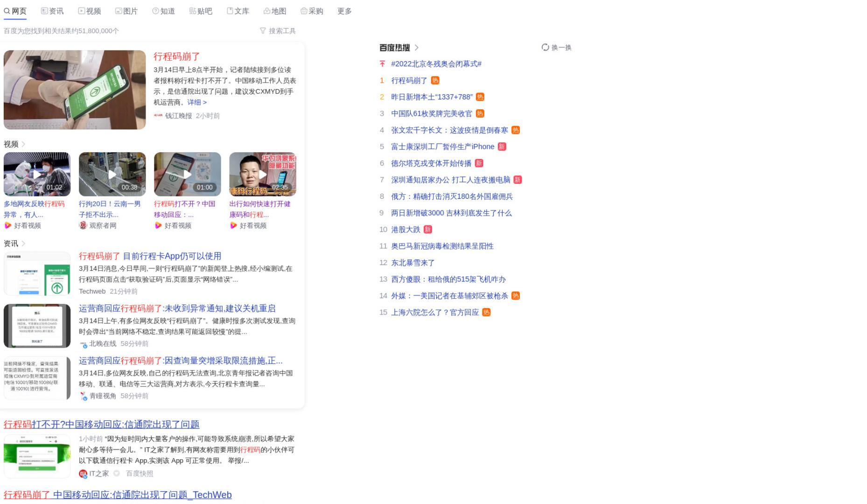Viewport: 867px width, 504px height.
Task: Click thumbnail of Techweb 行程卡 article
Action: [x=37, y=274]
